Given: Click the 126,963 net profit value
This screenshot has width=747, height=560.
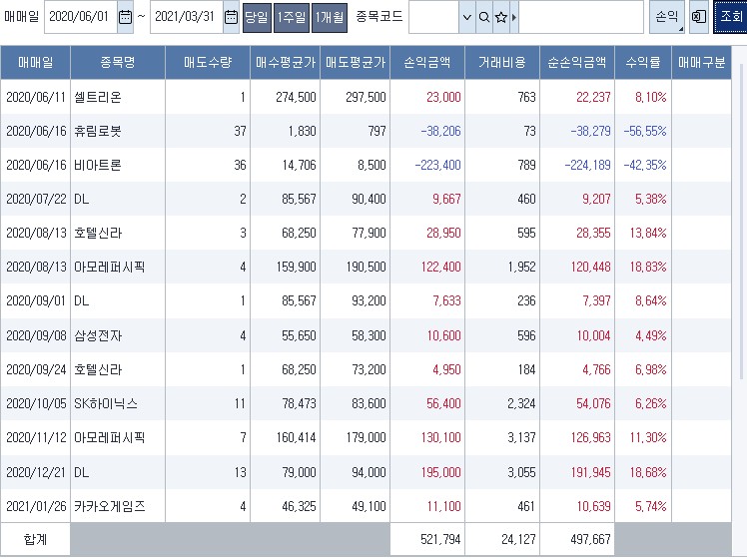Looking at the screenshot, I should 591,437.
